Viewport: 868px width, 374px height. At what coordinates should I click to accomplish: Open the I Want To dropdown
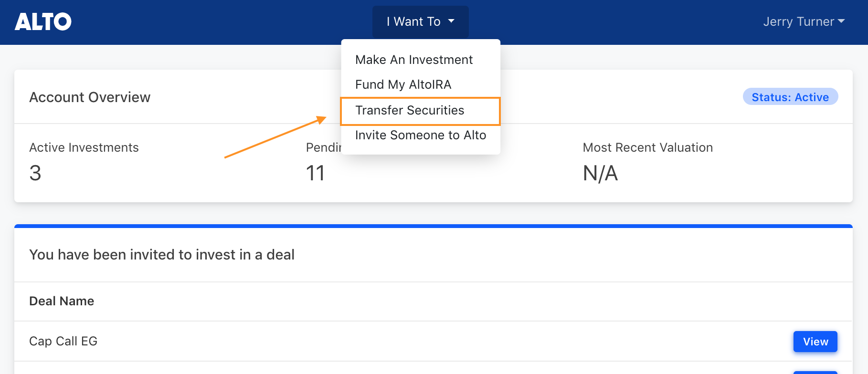420,21
